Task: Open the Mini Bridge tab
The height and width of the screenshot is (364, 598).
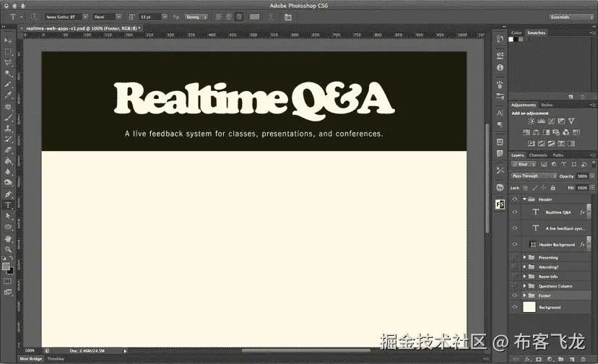Action: click(31, 359)
